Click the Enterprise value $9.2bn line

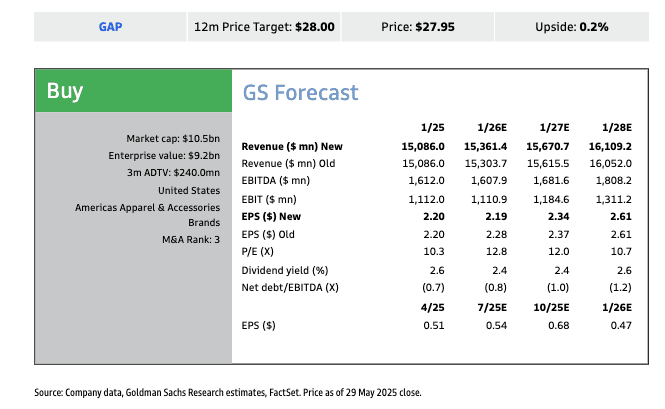(164, 155)
